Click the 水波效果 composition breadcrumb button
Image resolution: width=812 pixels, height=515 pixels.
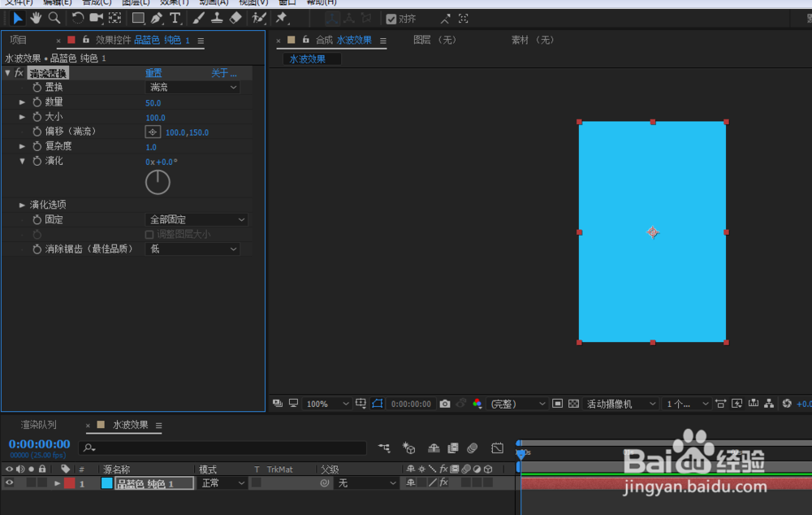pos(312,59)
